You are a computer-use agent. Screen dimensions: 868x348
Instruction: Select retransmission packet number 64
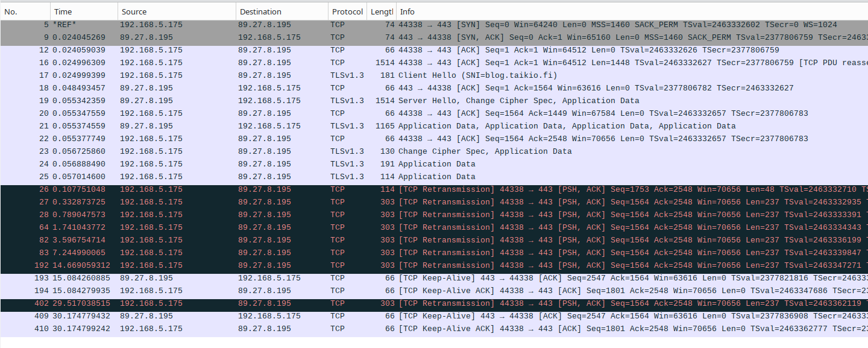click(x=241, y=227)
